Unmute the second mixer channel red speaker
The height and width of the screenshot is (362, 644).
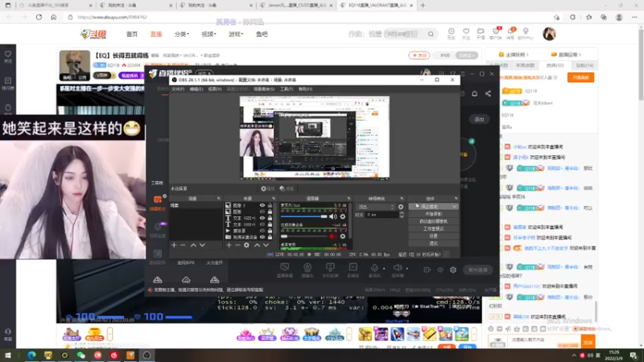(333, 237)
